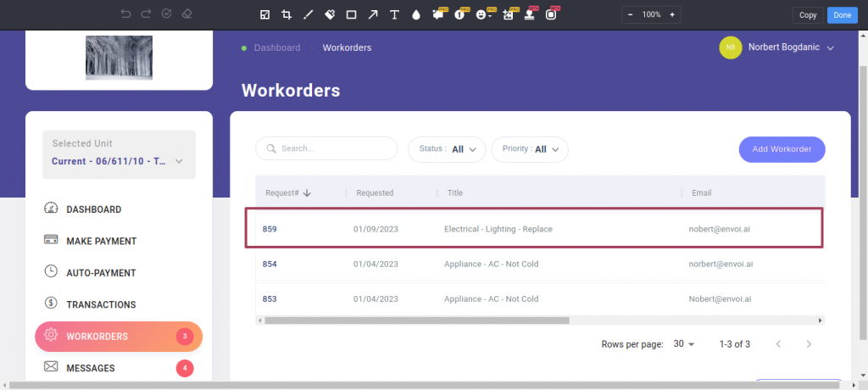Click the Add Workorder button
This screenshot has height=390, width=868.
[782, 149]
